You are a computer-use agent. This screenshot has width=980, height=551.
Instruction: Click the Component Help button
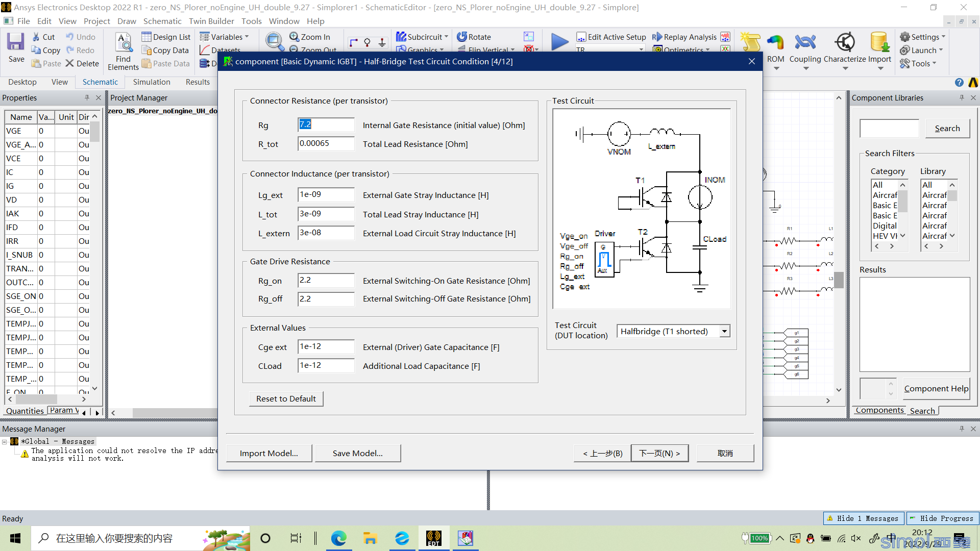tap(936, 389)
